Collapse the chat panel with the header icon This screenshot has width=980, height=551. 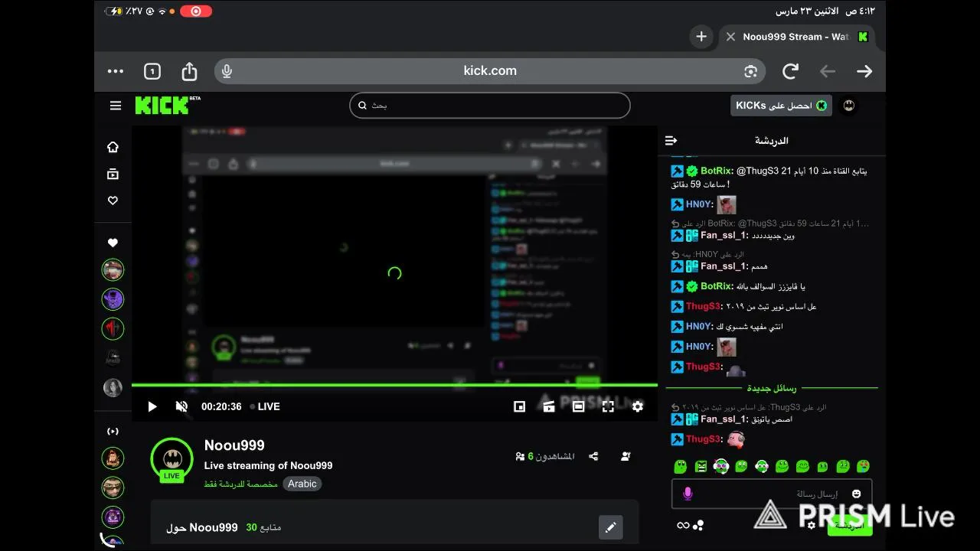pos(671,141)
